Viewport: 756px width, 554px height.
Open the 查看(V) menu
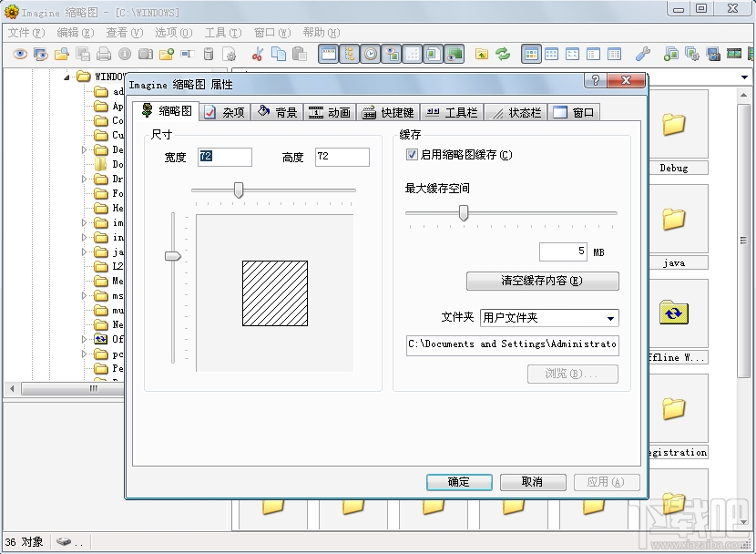pyautogui.click(x=125, y=32)
